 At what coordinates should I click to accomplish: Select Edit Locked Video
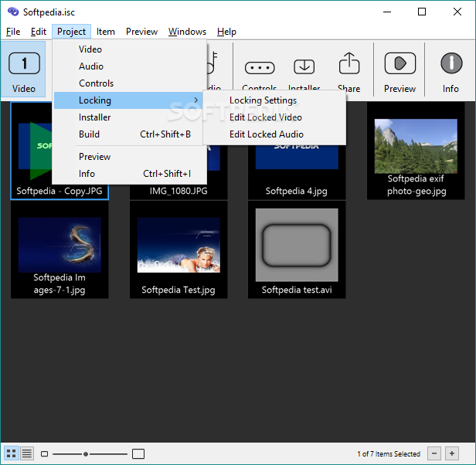point(274,117)
